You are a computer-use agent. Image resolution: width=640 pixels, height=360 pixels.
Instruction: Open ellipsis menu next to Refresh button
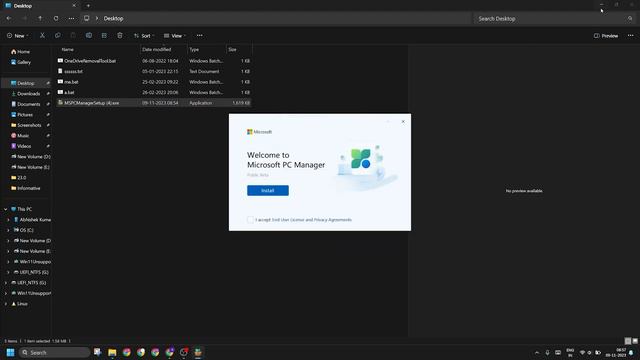coord(71,18)
